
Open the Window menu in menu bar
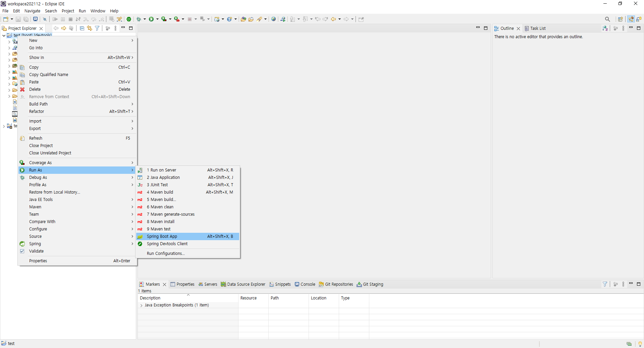[98, 11]
